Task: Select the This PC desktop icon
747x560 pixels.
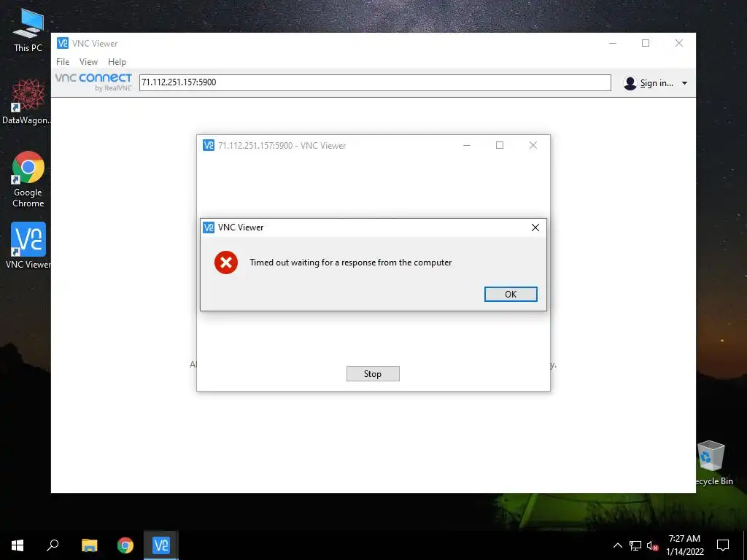Action: pos(28,30)
